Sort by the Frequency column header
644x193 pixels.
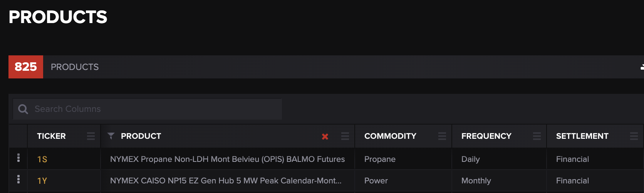coord(486,136)
